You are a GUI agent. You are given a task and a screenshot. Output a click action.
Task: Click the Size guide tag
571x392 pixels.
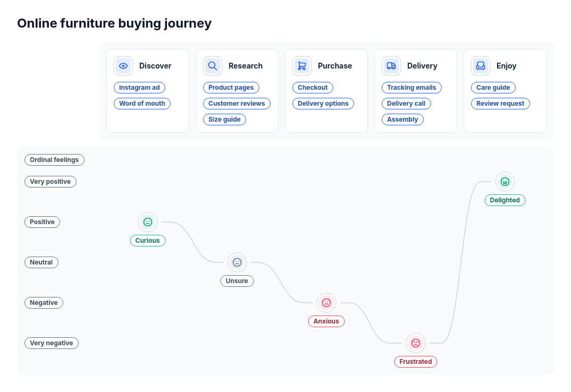[224, 120]
